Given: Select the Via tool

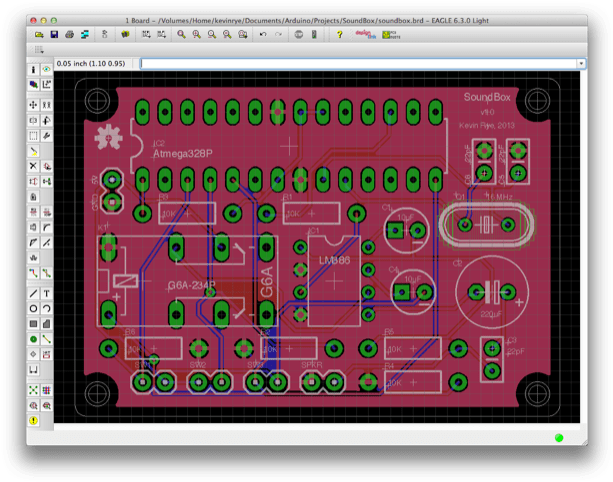Looking at the screenshot, I should pos(33,339).
